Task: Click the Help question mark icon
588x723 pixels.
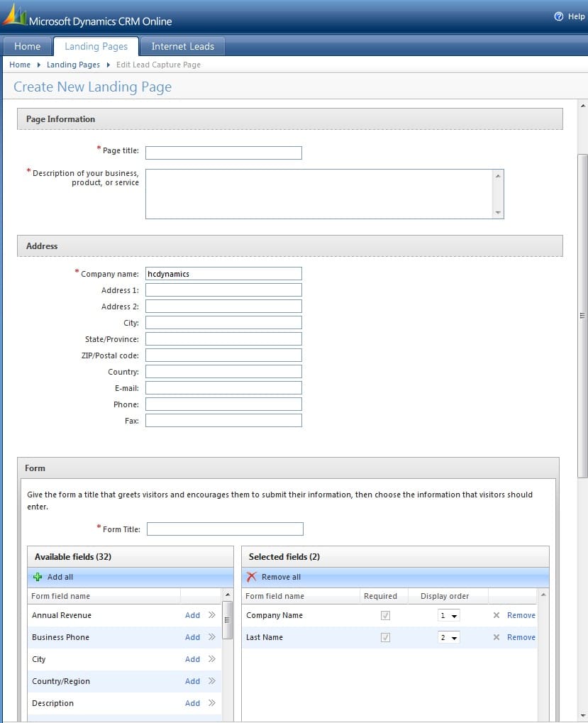Action: 558,16
